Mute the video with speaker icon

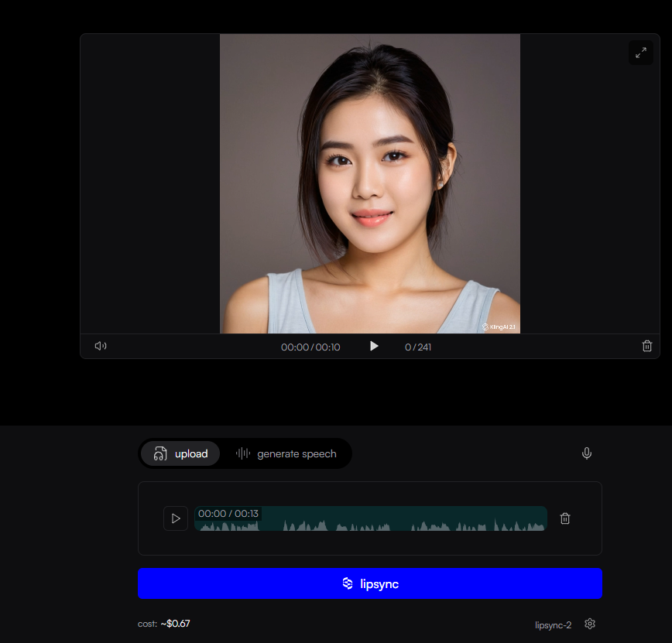101,346
